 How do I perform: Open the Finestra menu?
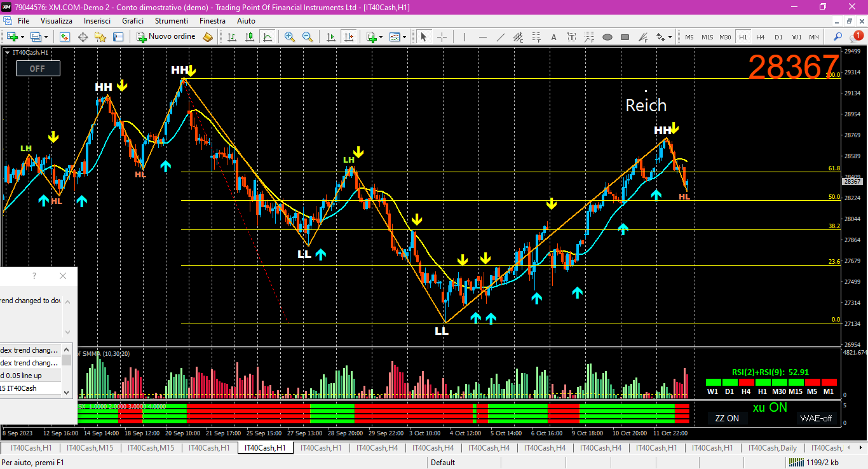(212, 21)
